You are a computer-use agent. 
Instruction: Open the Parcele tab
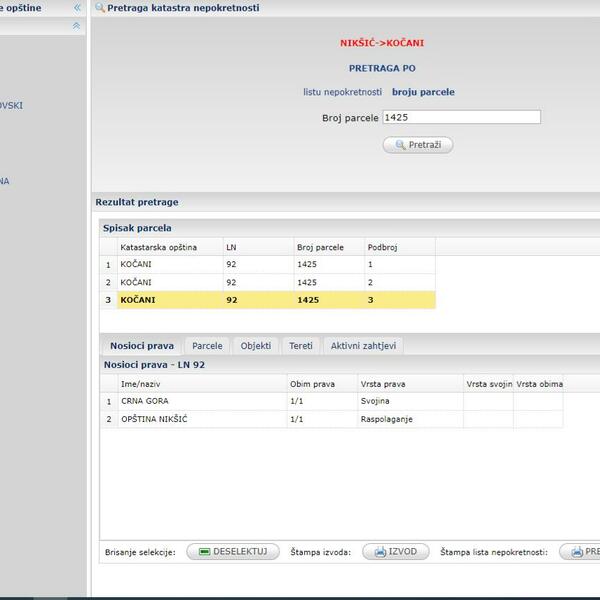click(x=207, y=346)
